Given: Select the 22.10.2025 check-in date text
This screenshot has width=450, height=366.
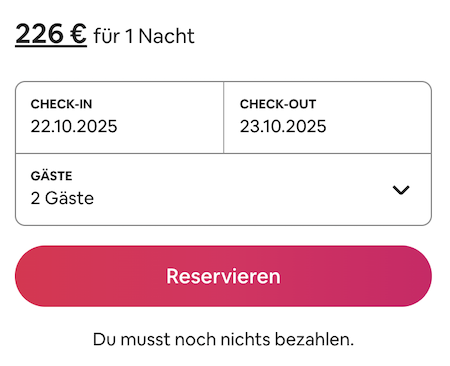Looking at the screenshot, I should coord(74,126).
